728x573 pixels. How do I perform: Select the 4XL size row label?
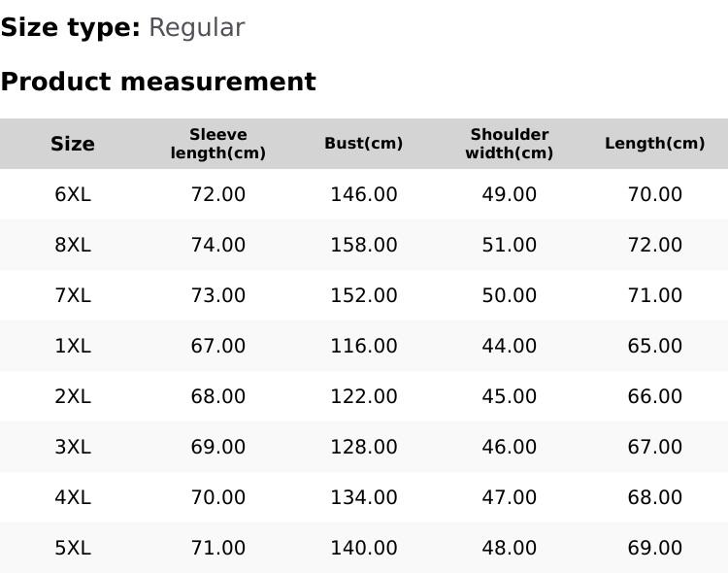coord(73,497)
